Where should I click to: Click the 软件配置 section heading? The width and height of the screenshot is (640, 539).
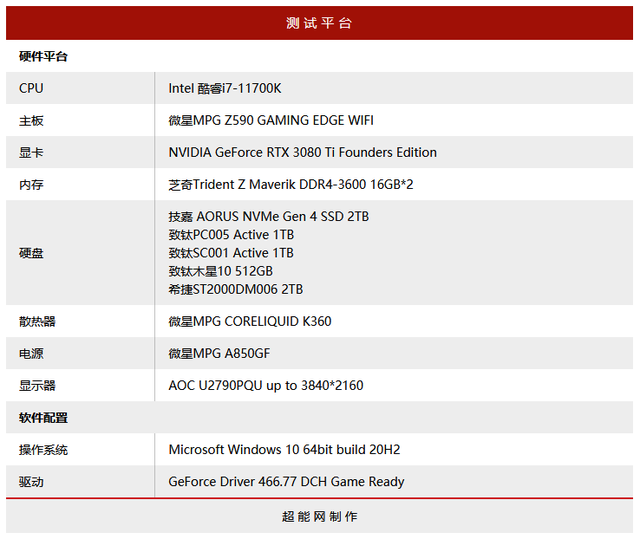pyautogui.click(x=44, y=417)
